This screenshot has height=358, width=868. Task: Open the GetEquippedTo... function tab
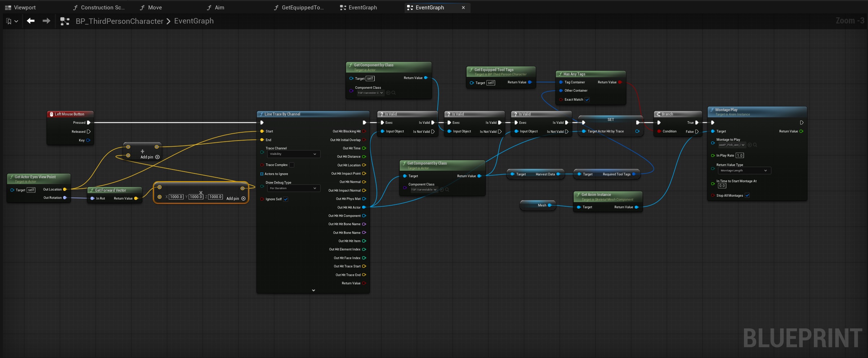point(299,8)
